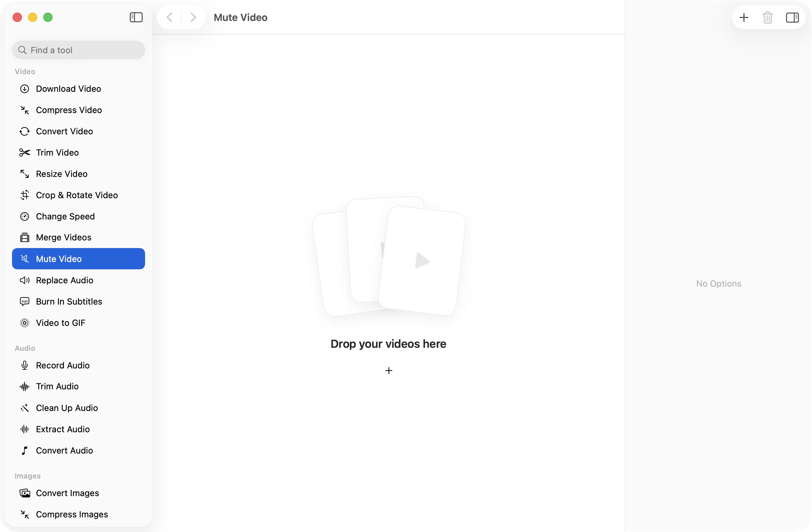Select the Compress Images tool
Viewport: 812px width, 532px height.
79,514
